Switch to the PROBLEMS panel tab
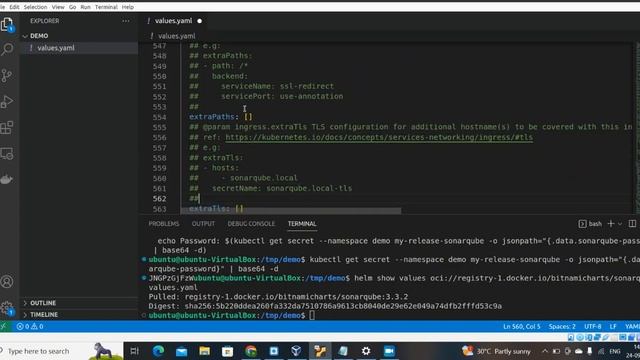Screen dimensions: 640x360 (x=164, y=224)
